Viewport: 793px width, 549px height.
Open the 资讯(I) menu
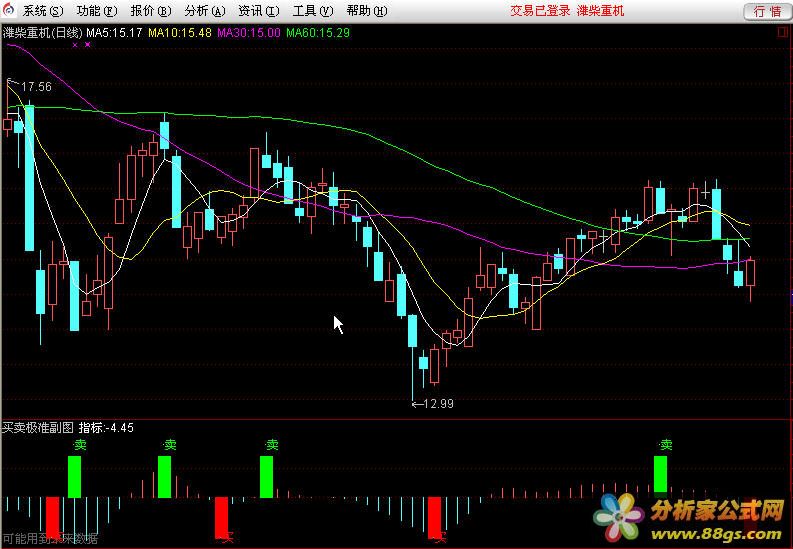258,11
